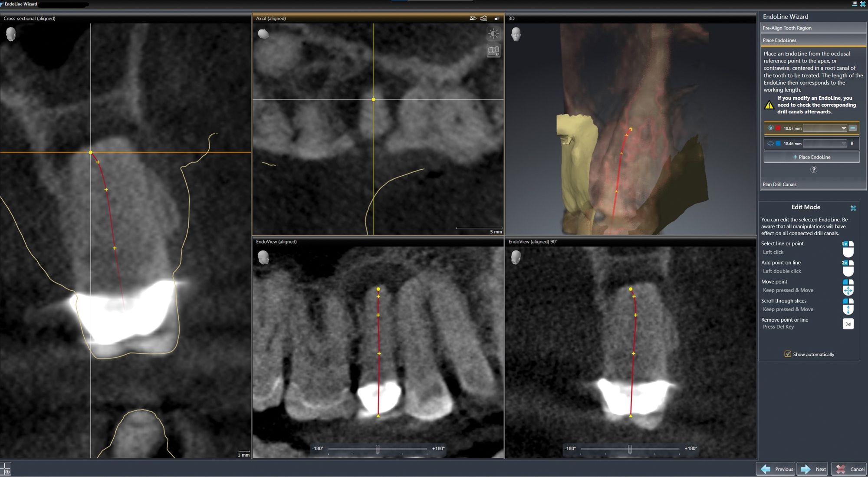Click head orientation icon in Axial view

[263, 33]
